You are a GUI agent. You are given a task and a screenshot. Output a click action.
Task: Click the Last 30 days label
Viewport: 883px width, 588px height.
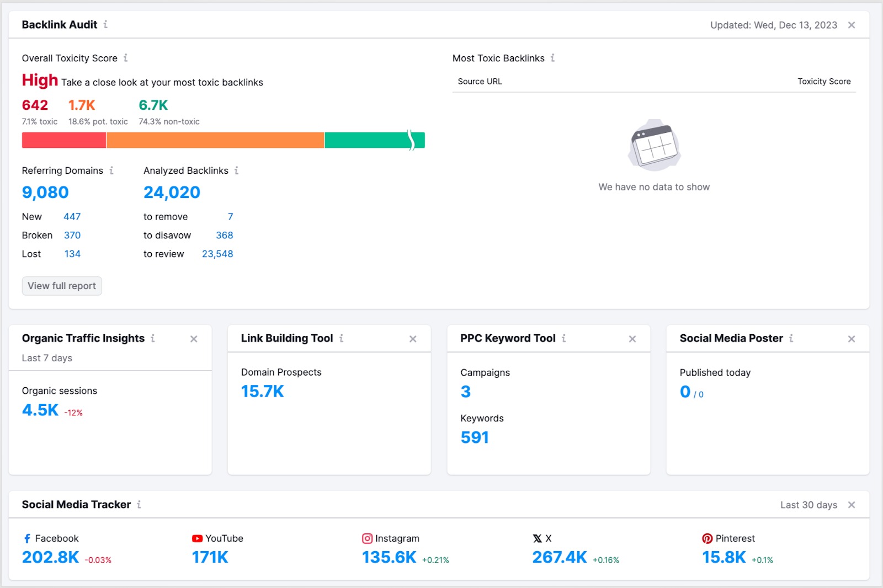(x=808, y=505)
